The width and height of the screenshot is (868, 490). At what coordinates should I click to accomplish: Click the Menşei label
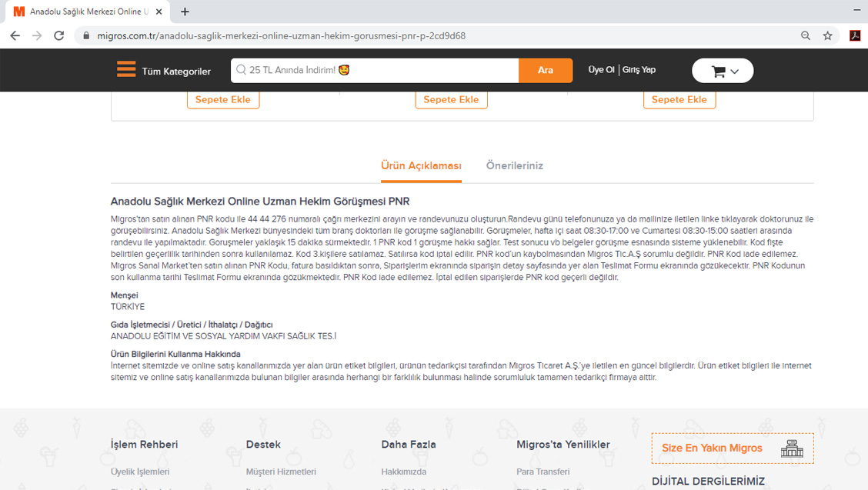pyautogui.click(x=124, y=295)
